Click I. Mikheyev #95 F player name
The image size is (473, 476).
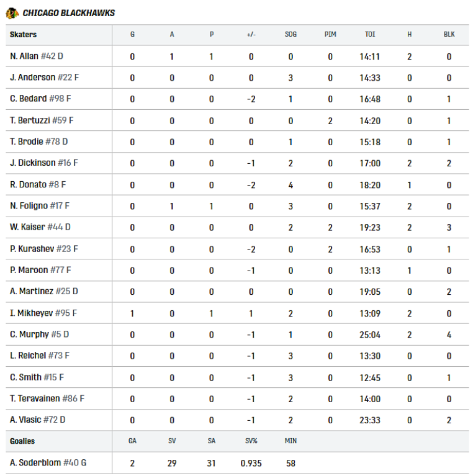(43, 313)
